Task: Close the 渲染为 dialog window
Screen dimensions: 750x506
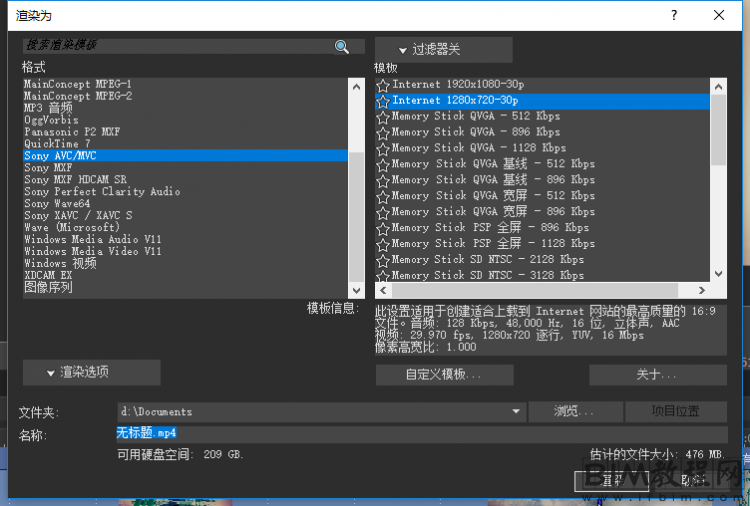Action: point(719,15)
